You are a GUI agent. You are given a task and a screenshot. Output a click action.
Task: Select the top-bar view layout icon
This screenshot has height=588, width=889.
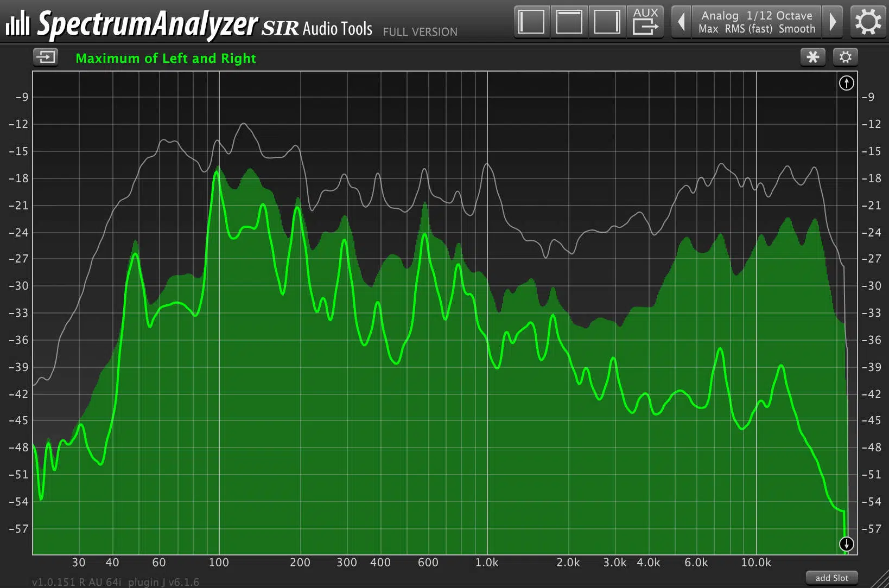click(569, 22)
